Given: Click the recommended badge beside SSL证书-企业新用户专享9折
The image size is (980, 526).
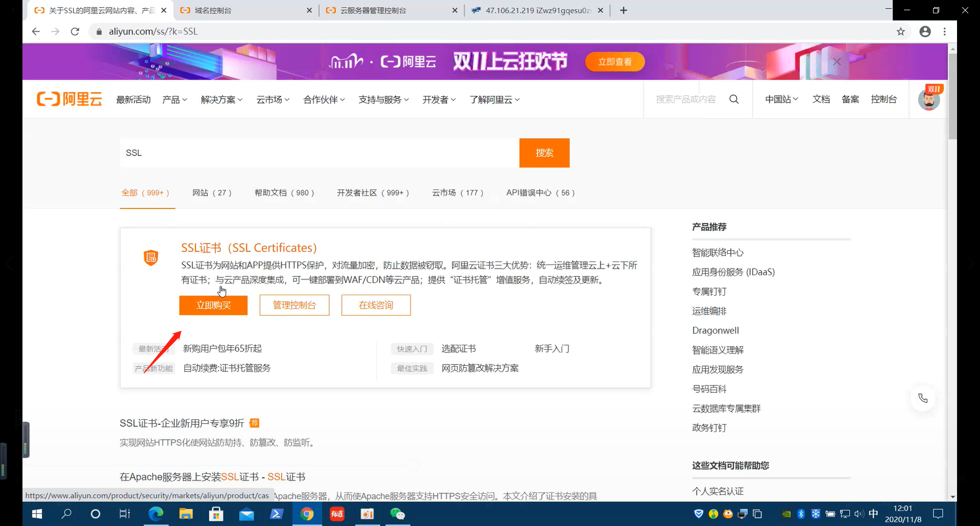Looking at the screenshot, I should click(254, 423).
